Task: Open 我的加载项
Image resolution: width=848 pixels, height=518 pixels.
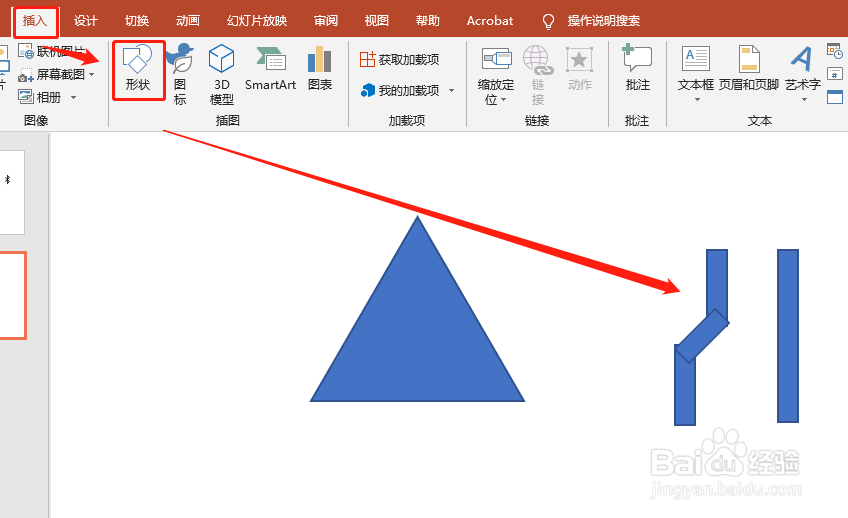Action: click(x=400, y=90)
